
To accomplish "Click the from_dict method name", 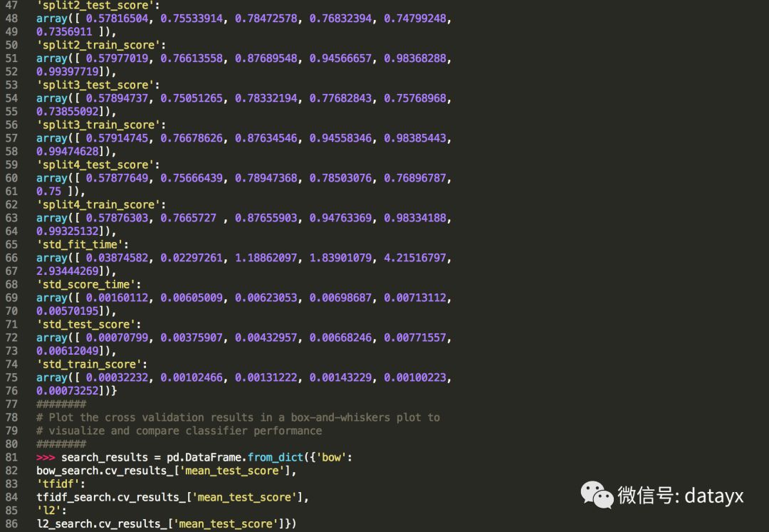I will pos(276,457).
